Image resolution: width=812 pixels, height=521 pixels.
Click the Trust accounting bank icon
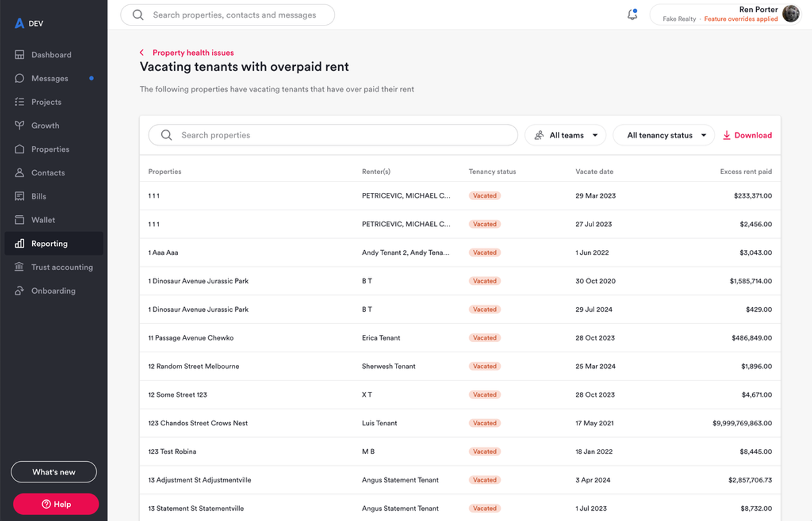(x=20, y=267)
